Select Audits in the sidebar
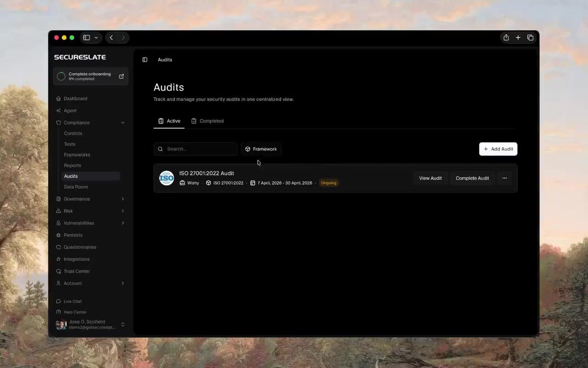 (x=91, y=176)
